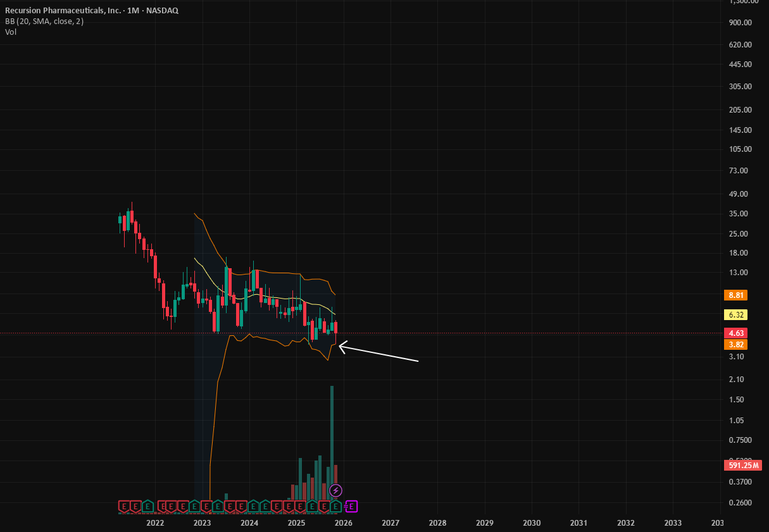Click the purple lightning bolt event icon
The height and width of the screenshot is (532, 769).
pos(336,490)
